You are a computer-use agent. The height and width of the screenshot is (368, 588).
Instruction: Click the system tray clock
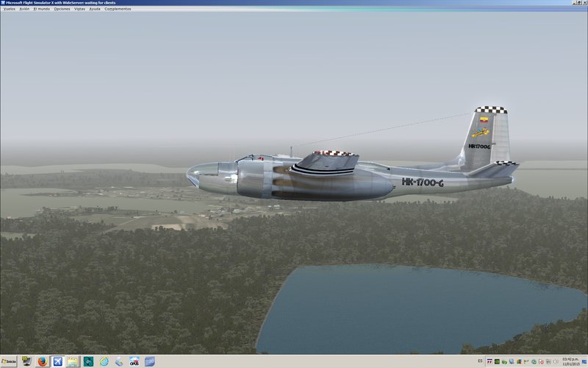click(x=570, y=361)
